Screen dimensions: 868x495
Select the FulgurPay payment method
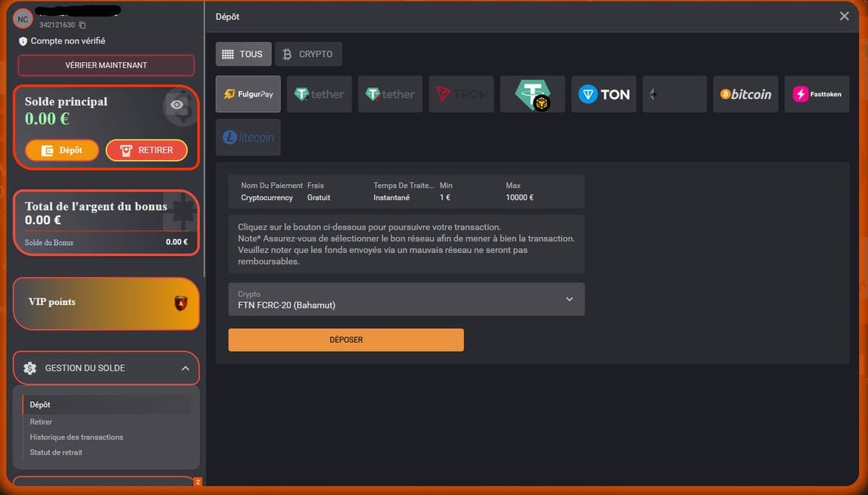247,94
